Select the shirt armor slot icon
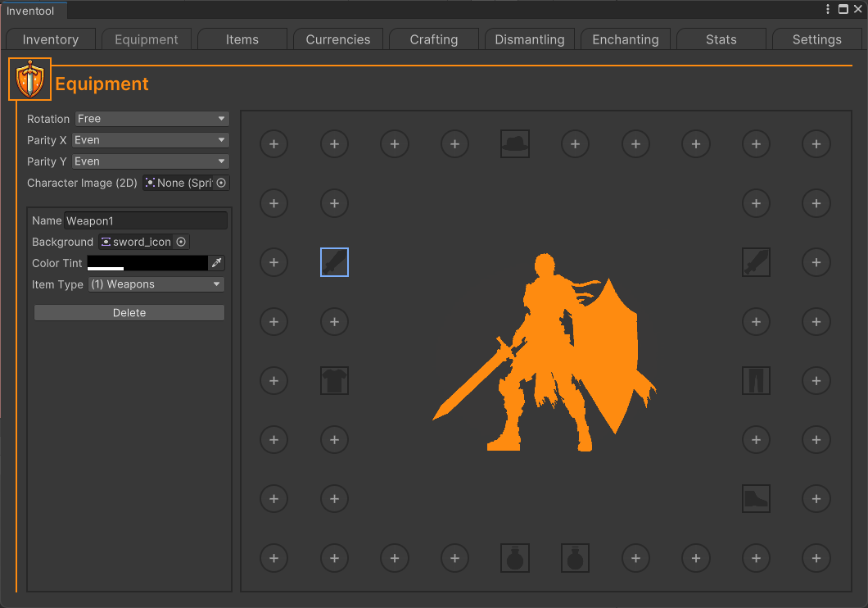This screenshot has width=868, height=608. pyautogui.click(x=334, y=380)
